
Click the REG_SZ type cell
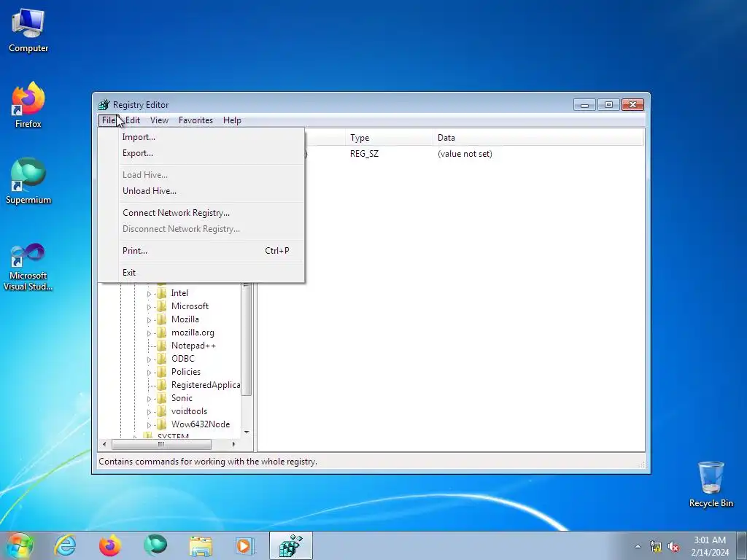(365, 154)
